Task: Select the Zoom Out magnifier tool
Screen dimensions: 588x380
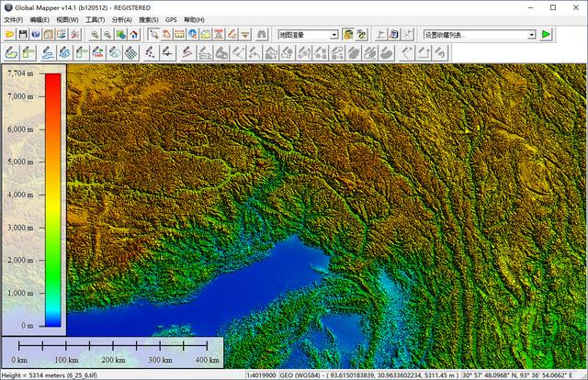Action: (107, 35)
